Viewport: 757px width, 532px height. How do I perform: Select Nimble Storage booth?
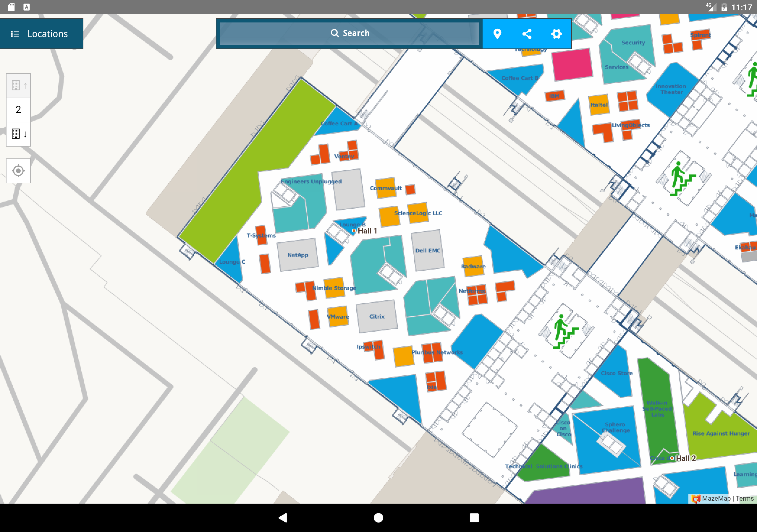coord(334,288)
